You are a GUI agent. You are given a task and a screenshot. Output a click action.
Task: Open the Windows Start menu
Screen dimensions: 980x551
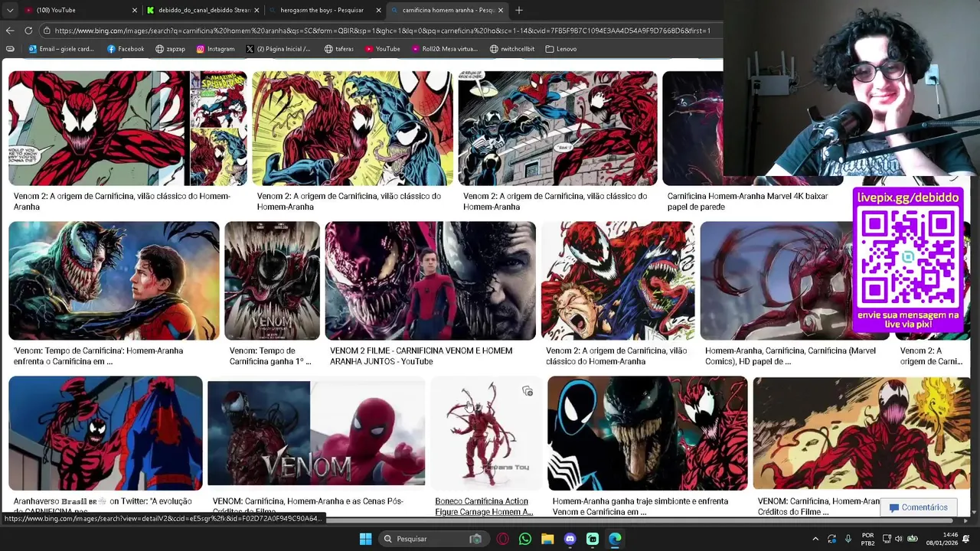(365, 539)
